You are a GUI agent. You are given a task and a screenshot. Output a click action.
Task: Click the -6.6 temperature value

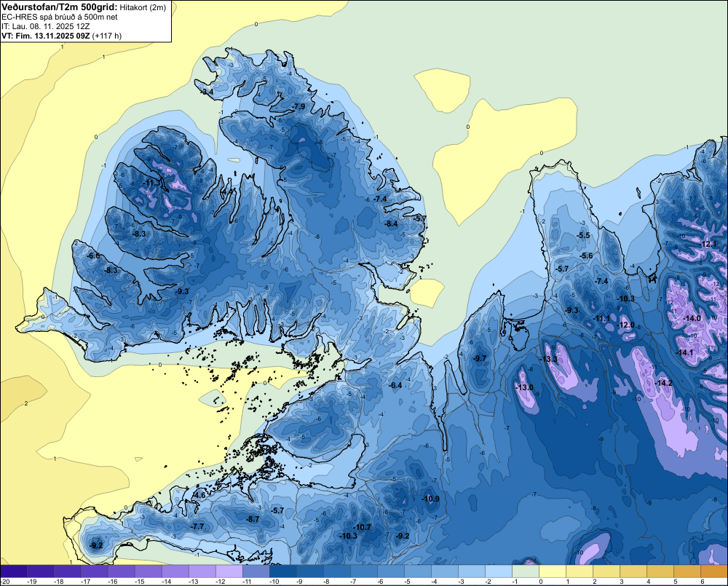click(x=93, y=256)
